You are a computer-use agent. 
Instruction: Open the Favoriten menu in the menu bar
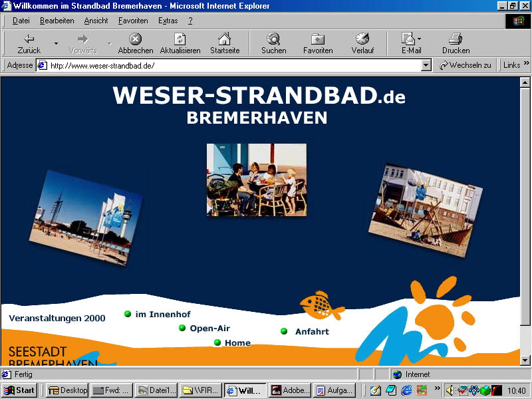133,21
